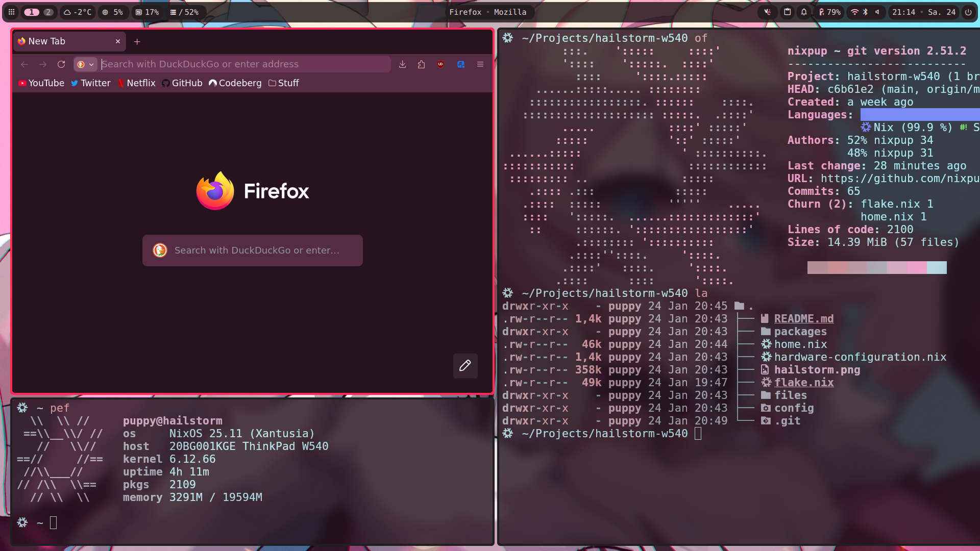Switch to workspace 2
This screenshot has height=551, width=980.
coord(48,12)
